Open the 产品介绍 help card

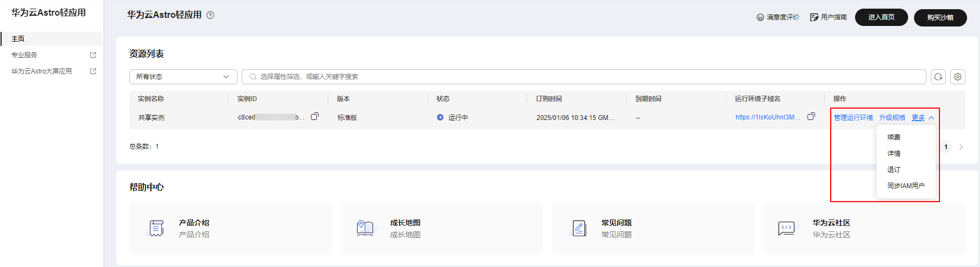click(x=230, y=228)
